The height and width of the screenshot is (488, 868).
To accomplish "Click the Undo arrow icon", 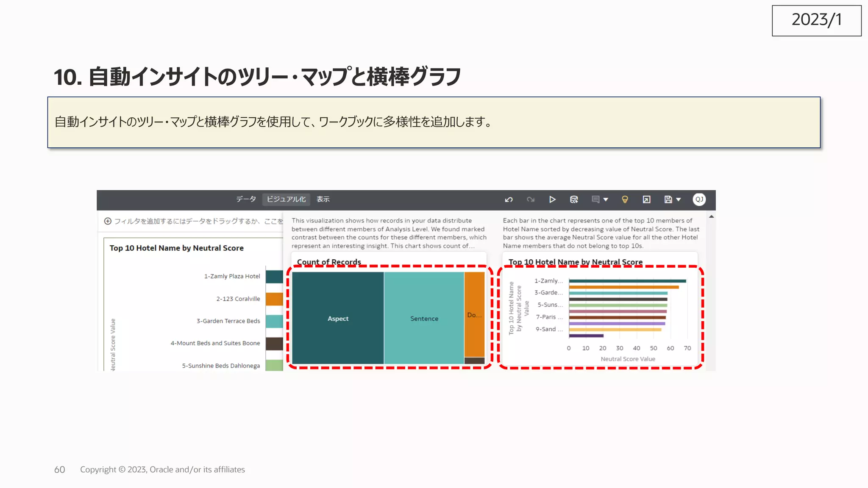I will coord(509,200).
